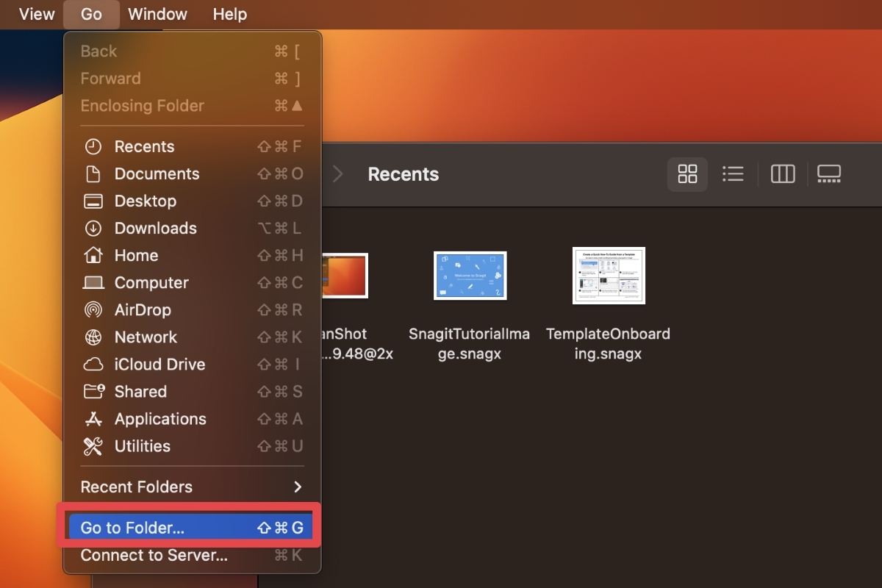Open SnagitTutorialImage.snagx thumbnail

coord(470,276)
